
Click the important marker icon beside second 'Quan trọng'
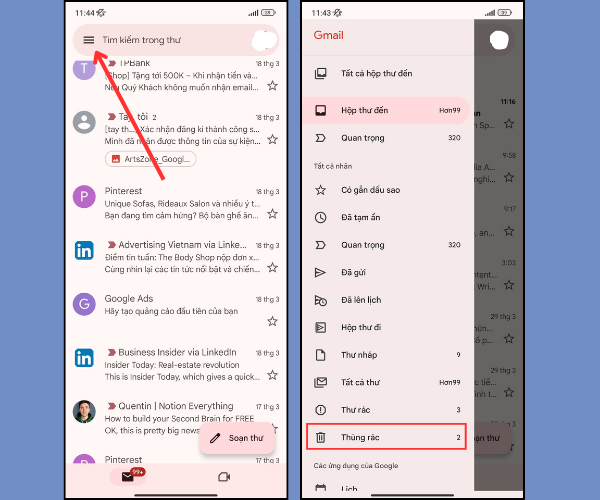tap(320, 245)
